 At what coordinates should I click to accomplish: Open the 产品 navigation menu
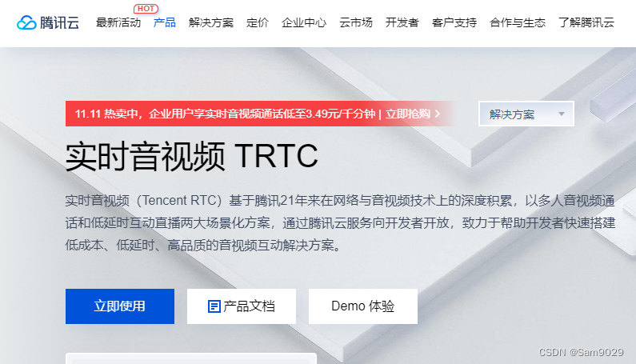point(165,22)
